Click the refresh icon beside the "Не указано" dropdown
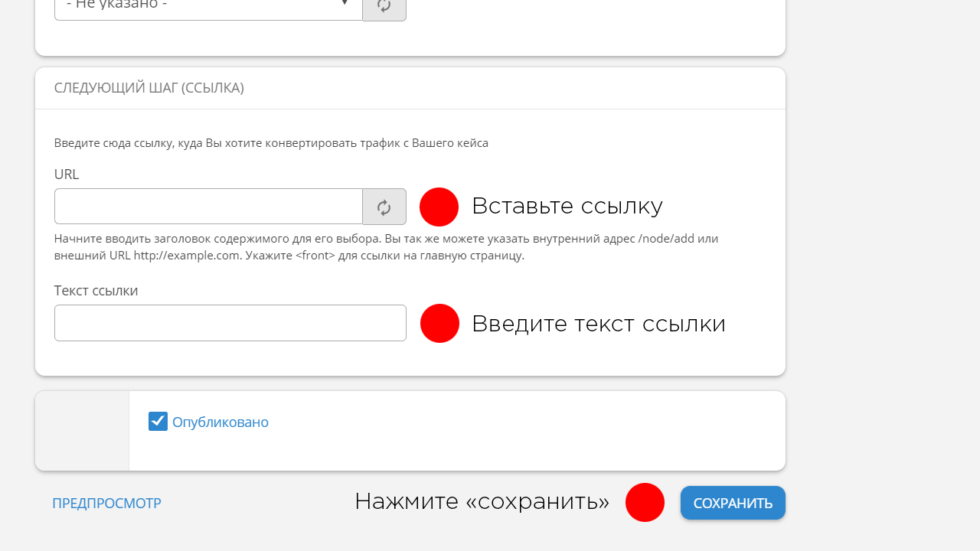The width and height of the screenshot is (980, 551). pos(384,7)
